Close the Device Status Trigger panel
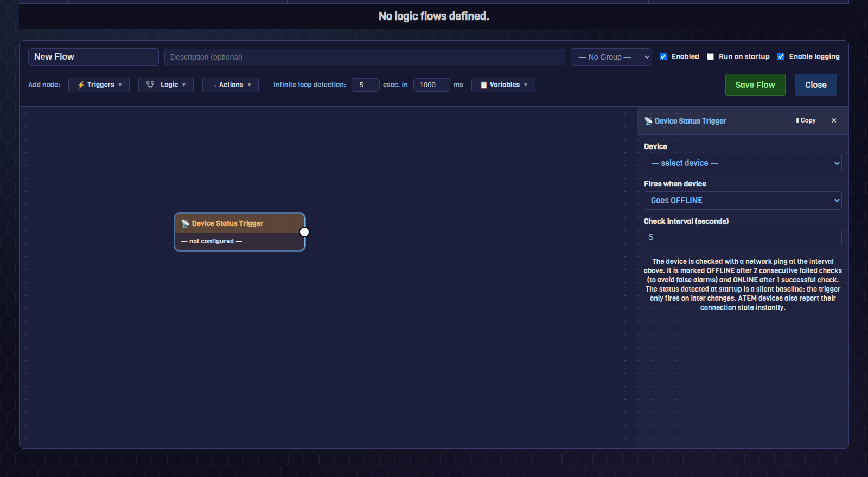The image size is (868, 477). pyautogui.click(x=834, y=120)
